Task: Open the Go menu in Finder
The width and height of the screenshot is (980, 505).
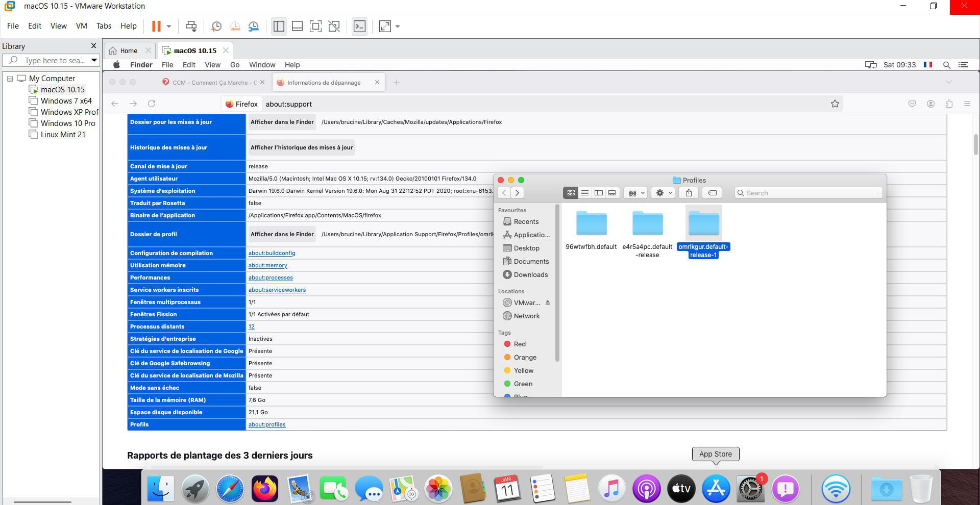Action: (x=235, y=65)
